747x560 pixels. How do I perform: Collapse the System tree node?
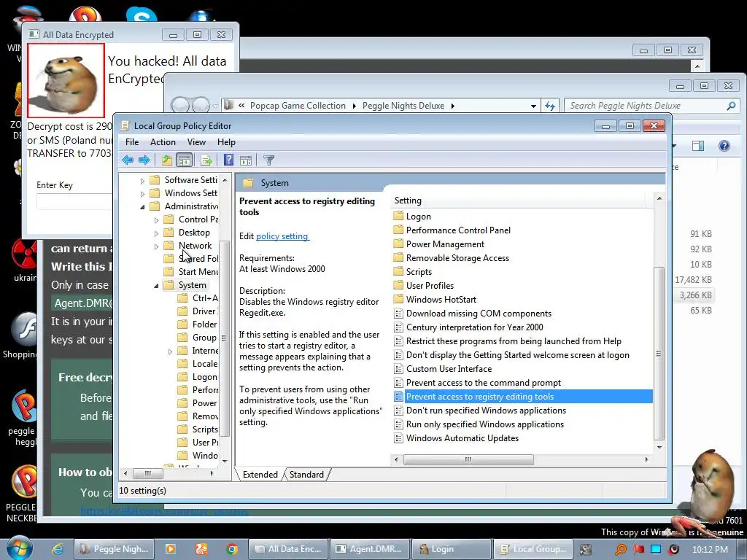(156, 286)
